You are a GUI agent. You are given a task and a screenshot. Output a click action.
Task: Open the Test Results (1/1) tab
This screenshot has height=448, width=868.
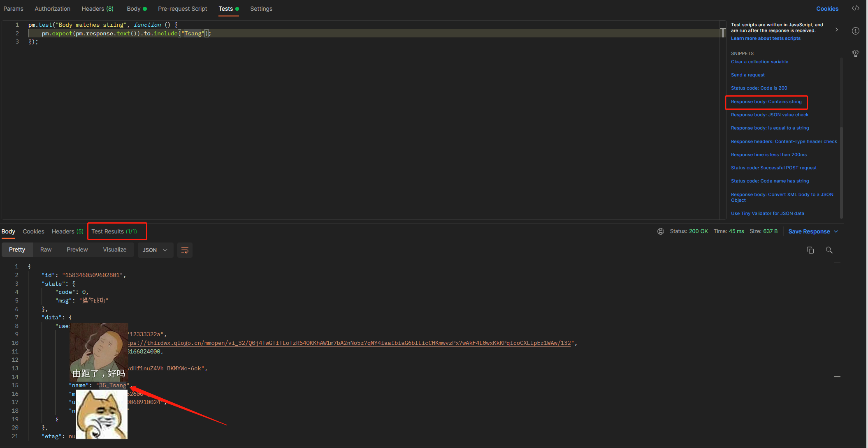click(x=114, y=231)
